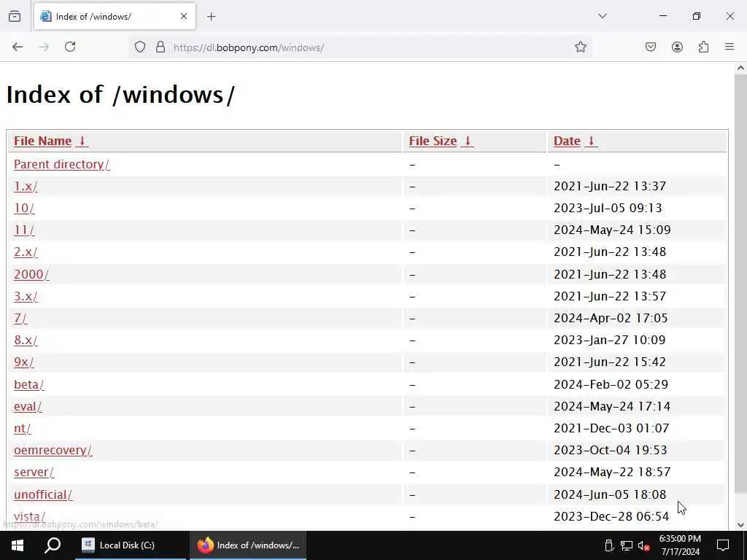
Task: Open the Parent directory/ link
Action: point(61,164)
